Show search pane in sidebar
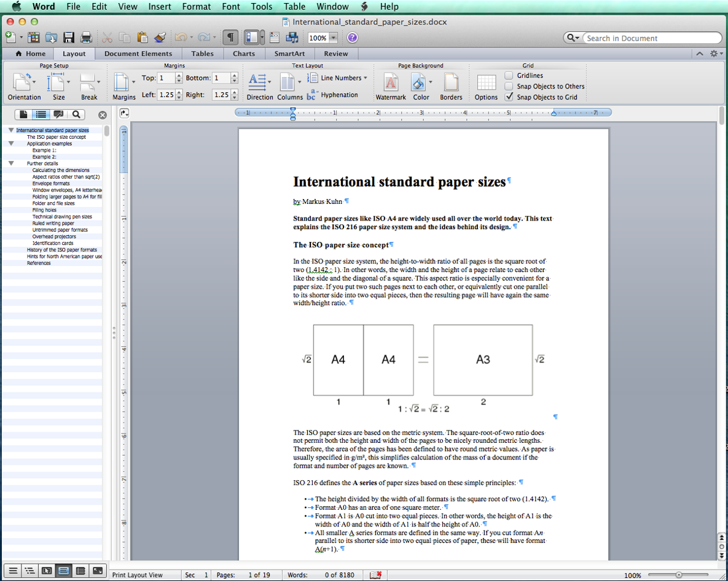This screenshot has height=581, width=728. (76, 114)
